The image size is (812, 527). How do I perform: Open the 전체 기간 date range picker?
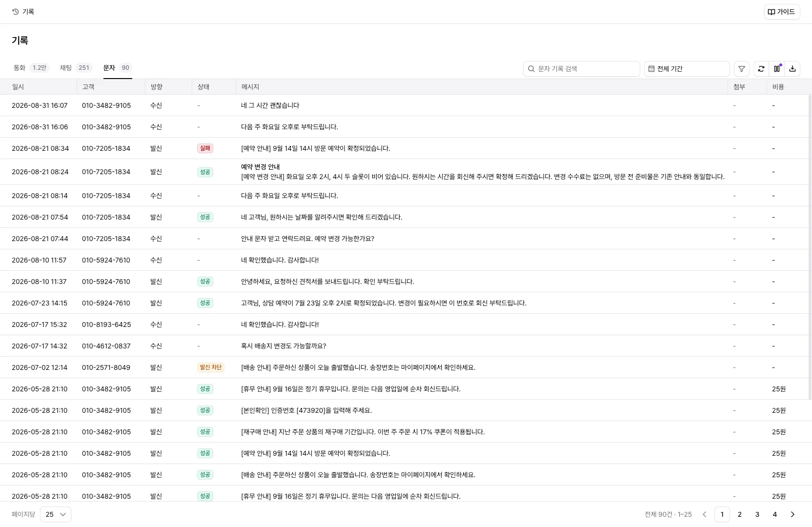point(687,69)
